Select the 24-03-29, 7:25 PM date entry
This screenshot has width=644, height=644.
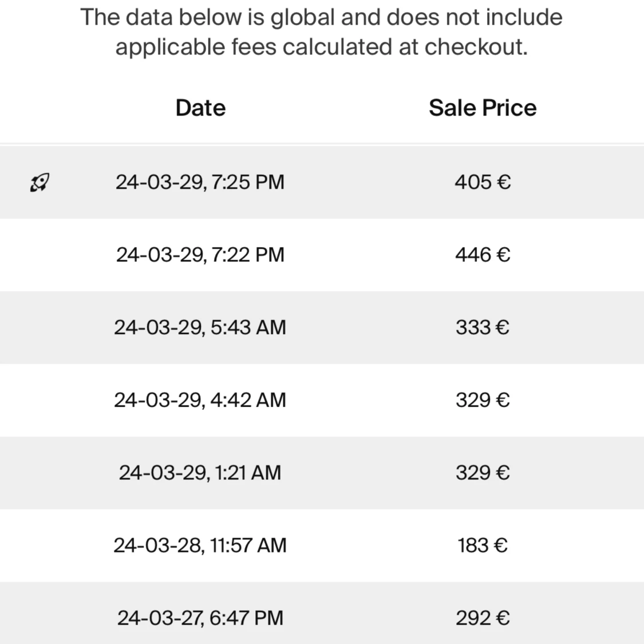(200, 182)
